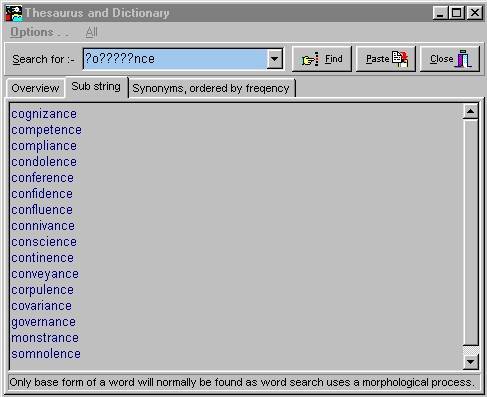Minimize the Thesaurus and Dictionary window
Viewport: 487px width, 397px height.
[440, 13]
